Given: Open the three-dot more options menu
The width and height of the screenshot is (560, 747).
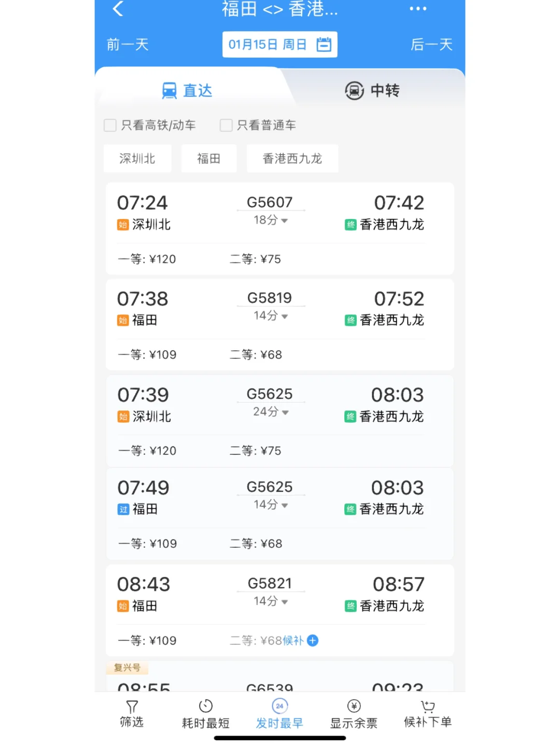Looking at the screenshot, I should pos(418,8).
